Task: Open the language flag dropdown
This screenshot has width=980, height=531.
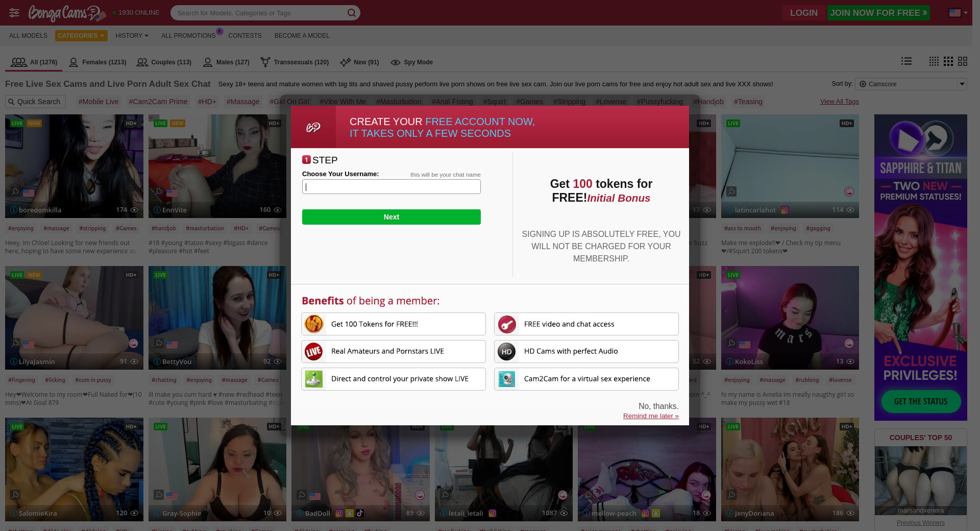Action: coord(958,13)
